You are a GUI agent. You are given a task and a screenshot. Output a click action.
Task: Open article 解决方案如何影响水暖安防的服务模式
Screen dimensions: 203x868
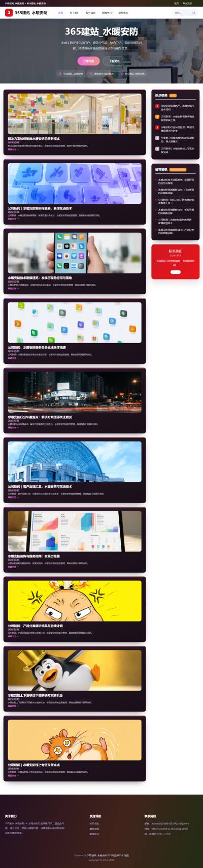click(33, 139)
